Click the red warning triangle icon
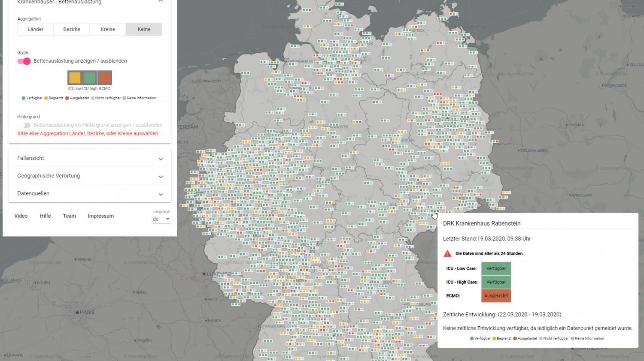 447,253
